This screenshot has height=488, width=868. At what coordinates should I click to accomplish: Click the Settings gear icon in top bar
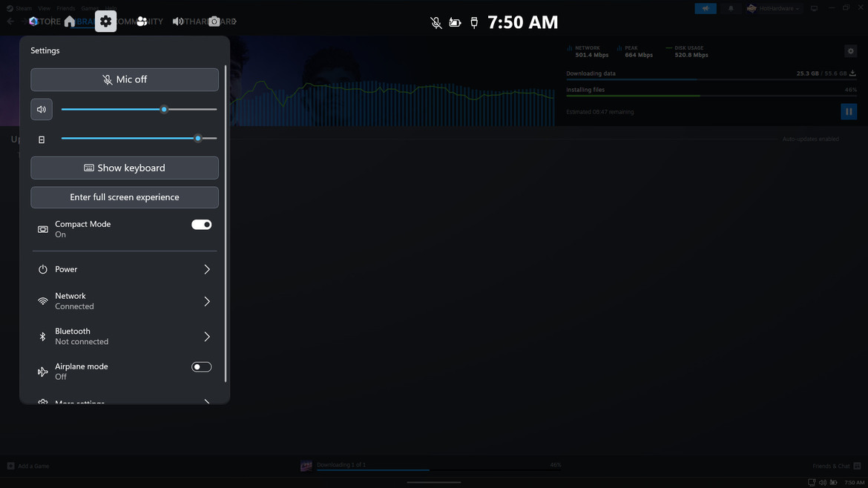(105, 22)
